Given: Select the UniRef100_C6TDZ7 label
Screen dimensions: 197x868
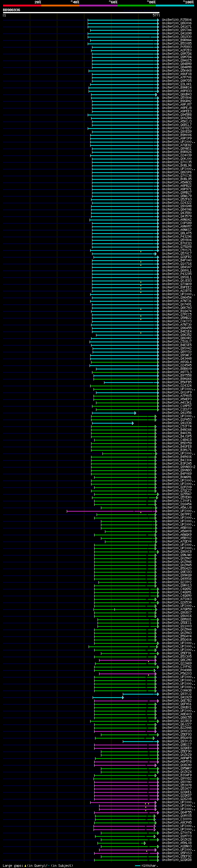Looking at the screenshot, I should (177, 128).
